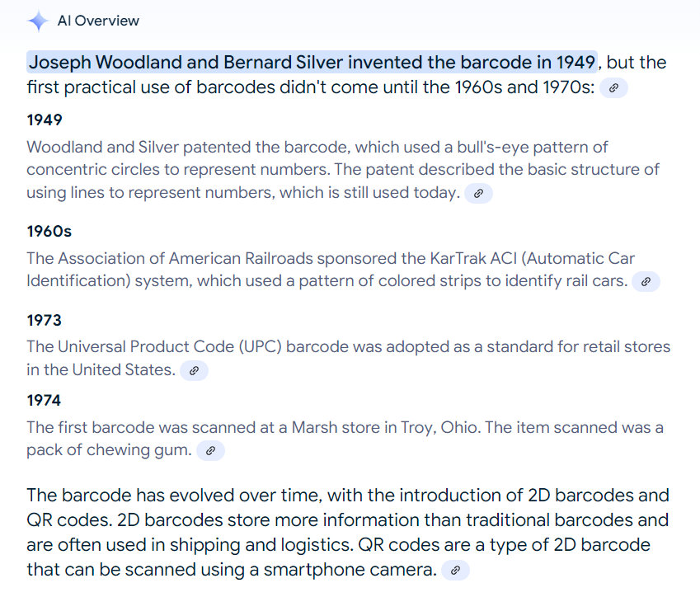
Task: Click the AI Overview sparkle icon
Action: 38,21
